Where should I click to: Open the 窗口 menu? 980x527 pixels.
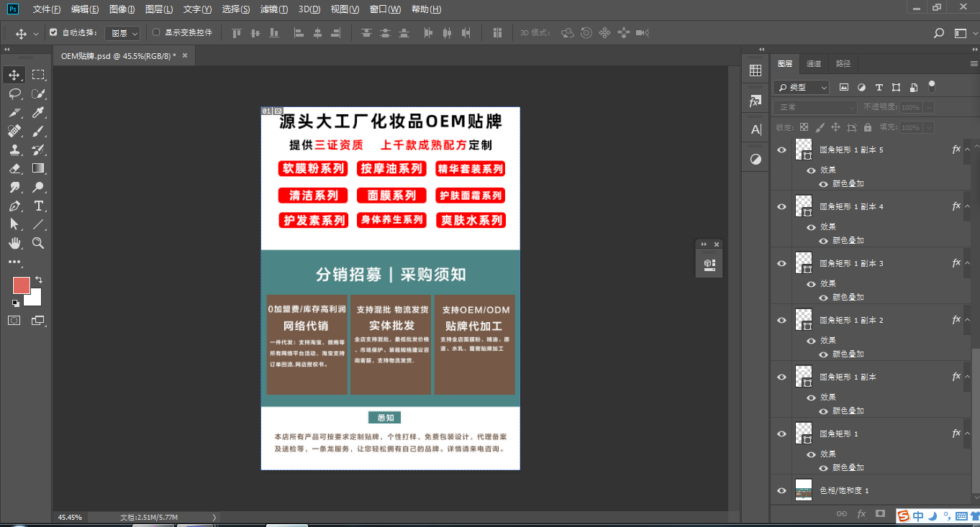pos(385,9)
